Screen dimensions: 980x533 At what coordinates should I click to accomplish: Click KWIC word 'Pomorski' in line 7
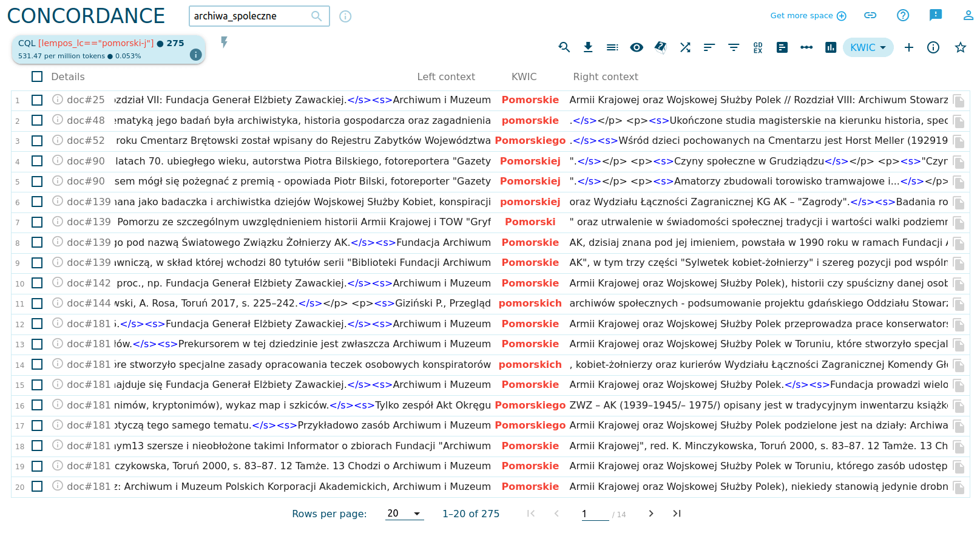(x=530, y=222)
